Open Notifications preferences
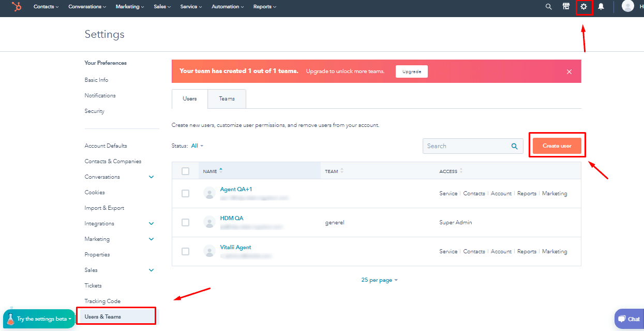 [100, 96]
